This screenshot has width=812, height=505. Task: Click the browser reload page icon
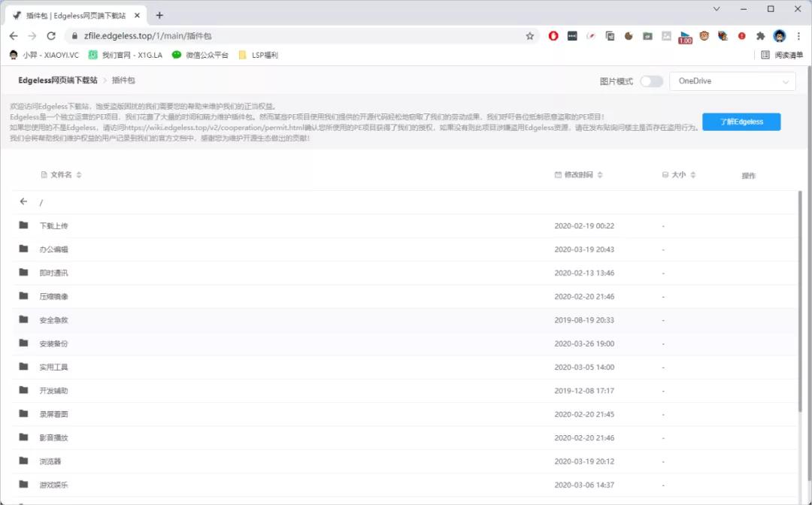(x=51, y=35)
